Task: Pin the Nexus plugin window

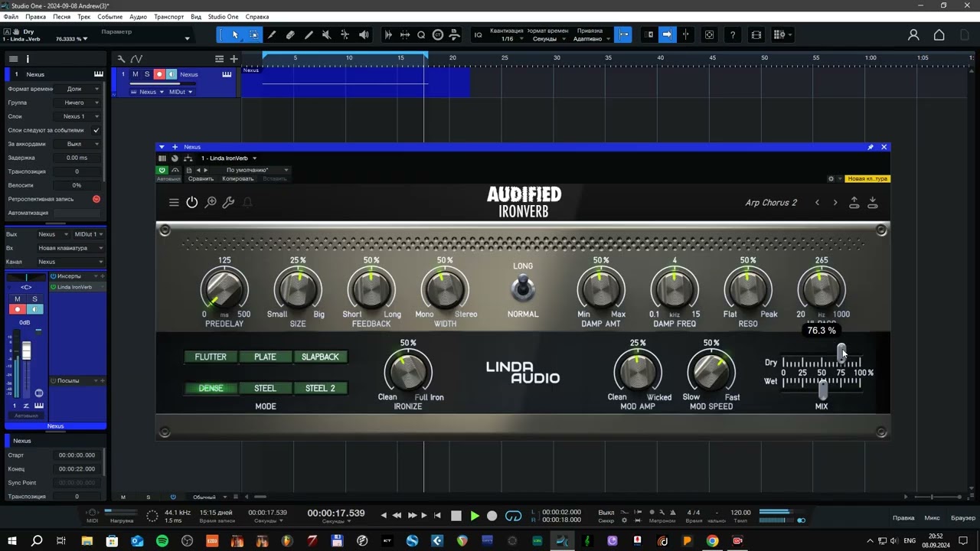Action: pos(871,147)
